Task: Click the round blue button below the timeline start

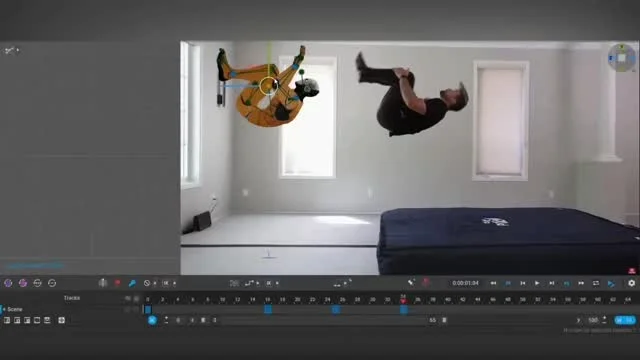Action: point(152,320)
